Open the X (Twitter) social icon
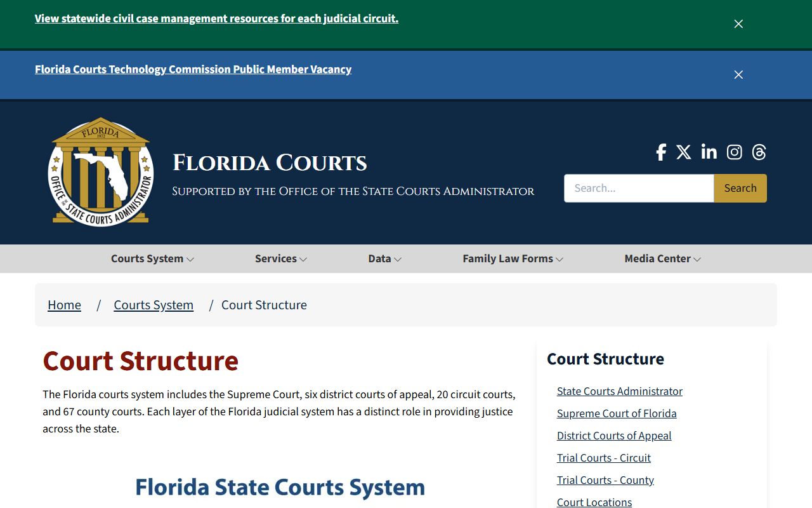 pos(684,152)
